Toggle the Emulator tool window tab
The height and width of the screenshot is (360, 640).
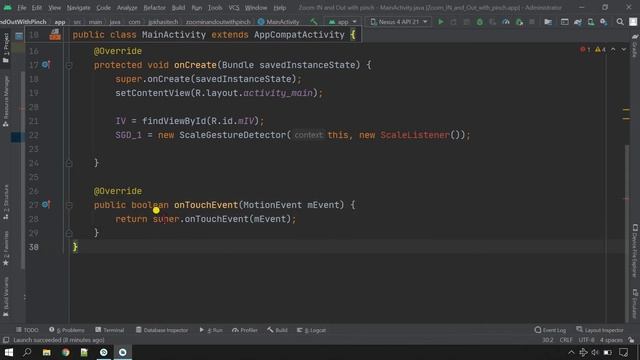click(635, 304)
